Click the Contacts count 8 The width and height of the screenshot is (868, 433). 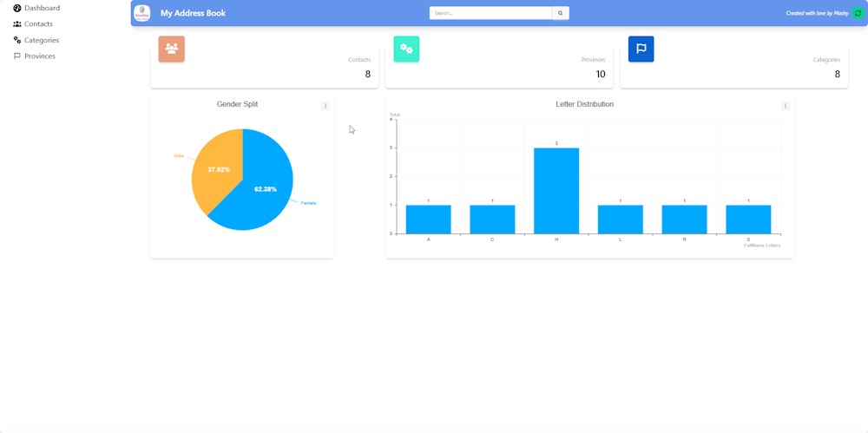[367, 75]
